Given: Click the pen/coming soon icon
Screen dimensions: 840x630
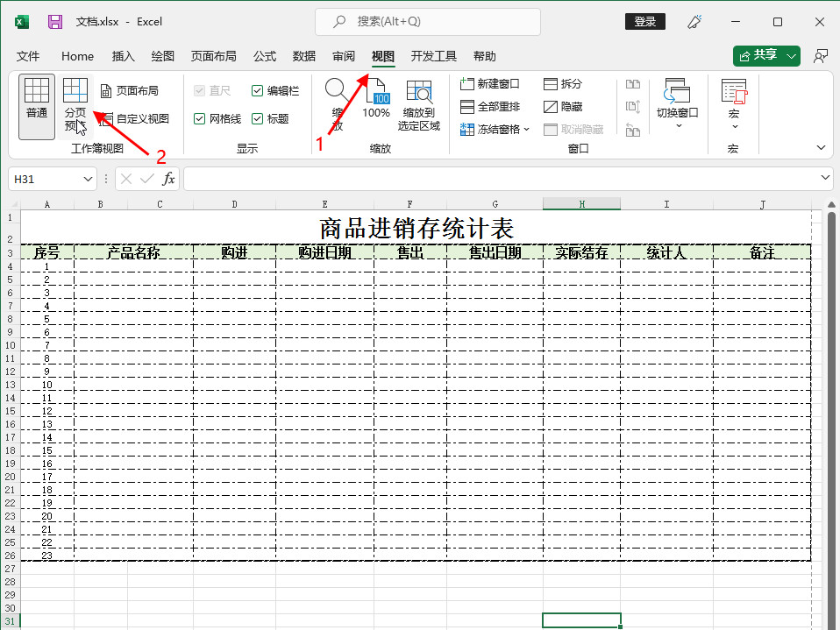Looking at the screenshot, I should point(694,22).
